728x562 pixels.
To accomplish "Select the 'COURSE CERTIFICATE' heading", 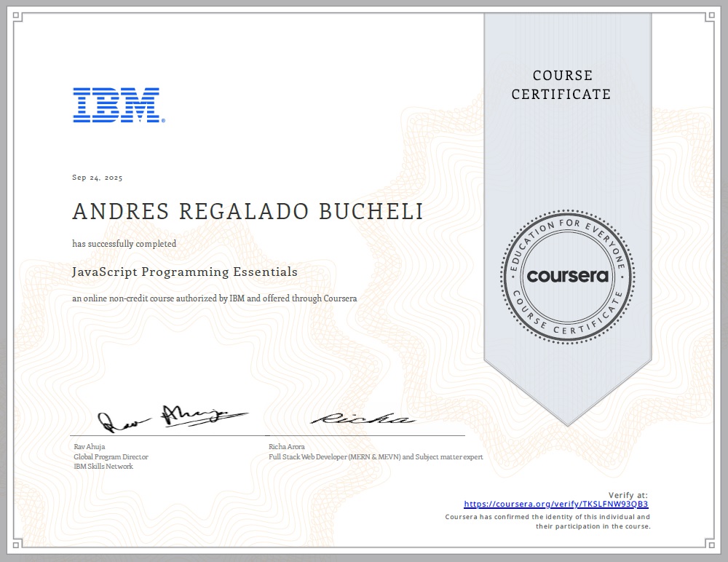I will pyautogui.click(x=561, y=85).
